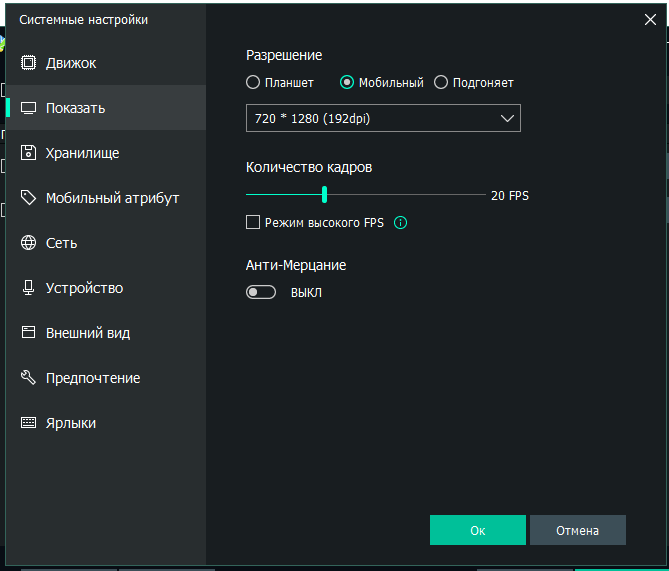Click the floppy disk icon beside Хранилище
Screen dimensions: 669x571
click(28, 153)
